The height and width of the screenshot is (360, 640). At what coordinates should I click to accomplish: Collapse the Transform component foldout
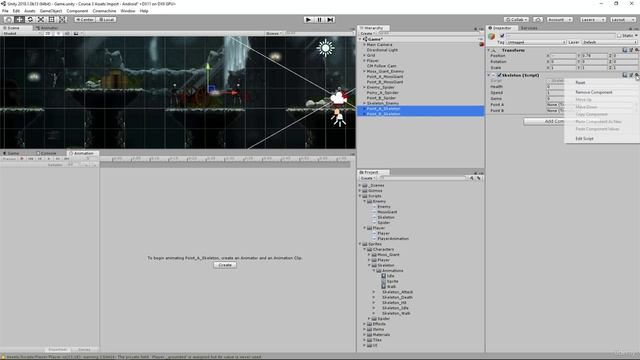(x=489, y=50)
